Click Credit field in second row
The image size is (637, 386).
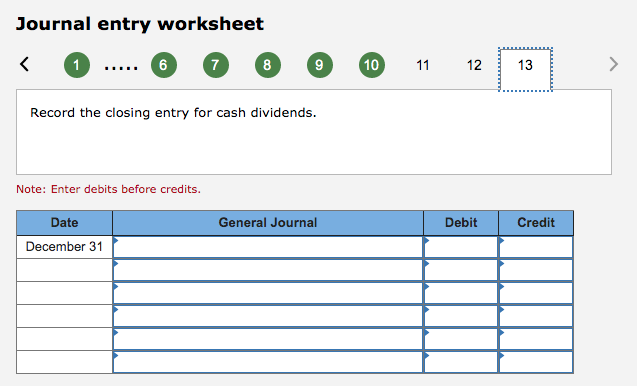[x=536, y=270]
